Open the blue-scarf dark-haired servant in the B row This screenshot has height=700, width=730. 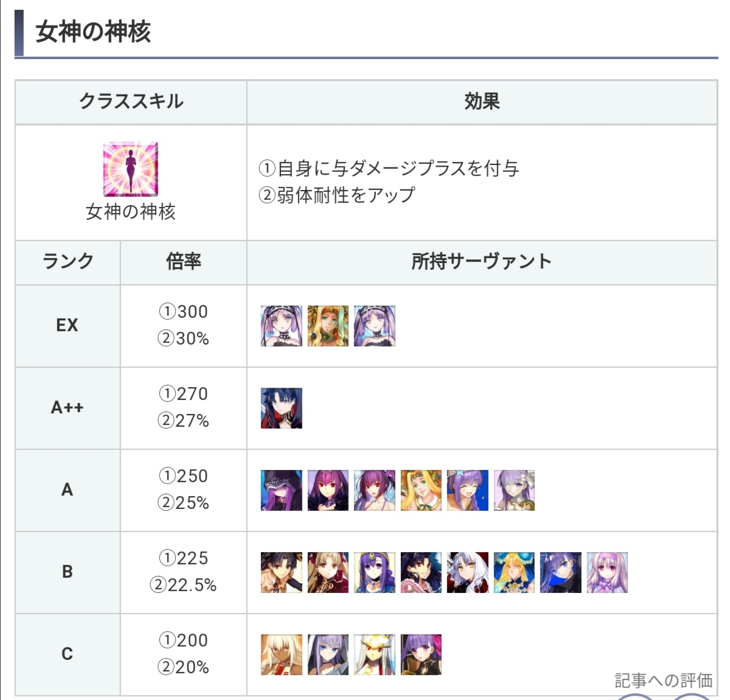561,573
